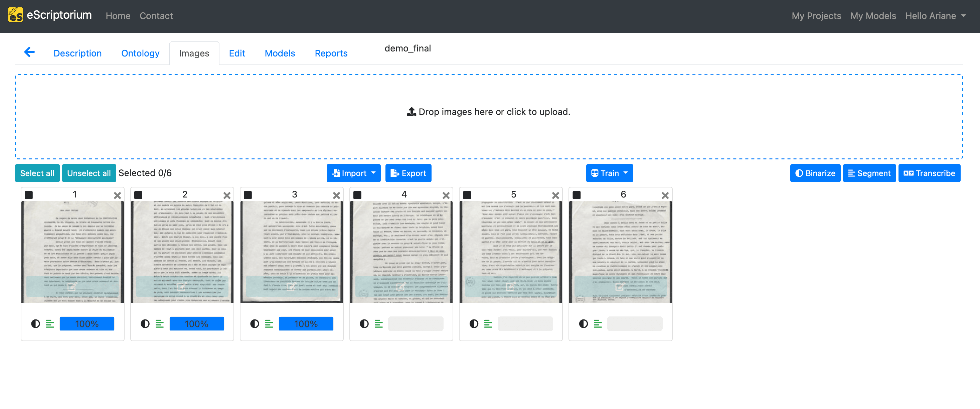Click green segmentation icon under image 5
Viewport: 980px width, 409px height.
tap(488, 323)
